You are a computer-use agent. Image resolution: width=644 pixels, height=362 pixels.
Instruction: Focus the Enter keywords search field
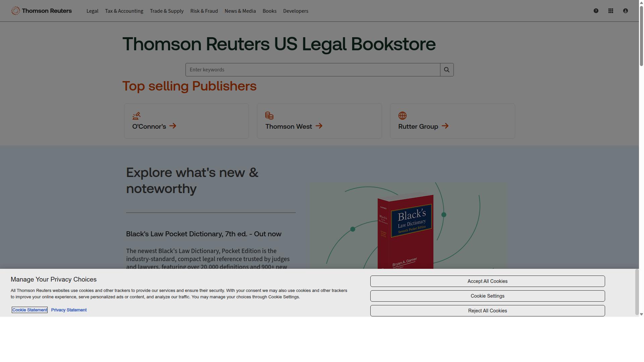click(313, 70)
